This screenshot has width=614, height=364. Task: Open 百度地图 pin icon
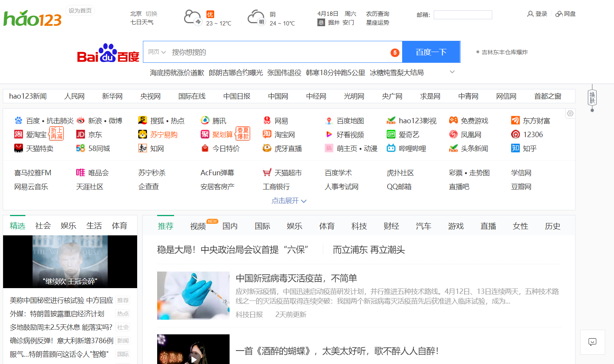click(329, 121)
